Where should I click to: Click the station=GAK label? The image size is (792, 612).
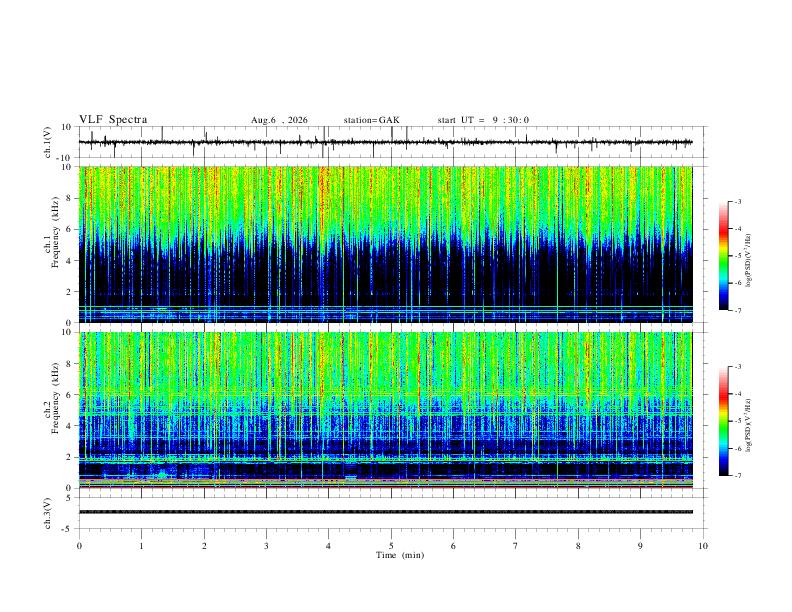tap(371, 120)
